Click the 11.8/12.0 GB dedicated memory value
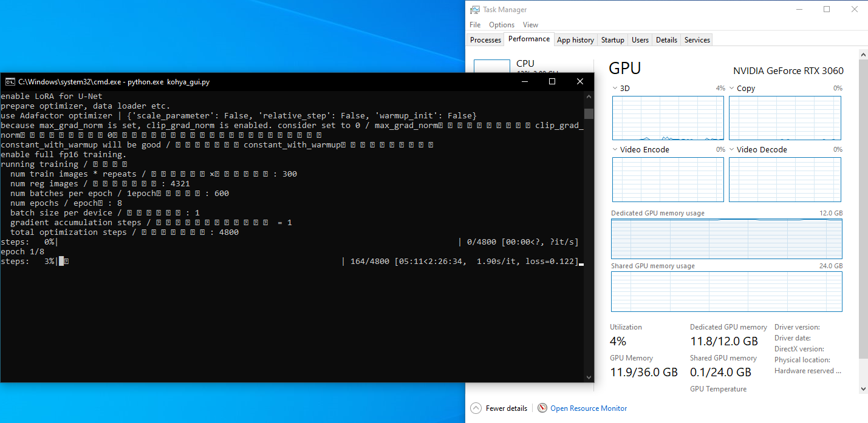This screenshot has width=868, height=423. pyautogui.click(x=724, y=341)
